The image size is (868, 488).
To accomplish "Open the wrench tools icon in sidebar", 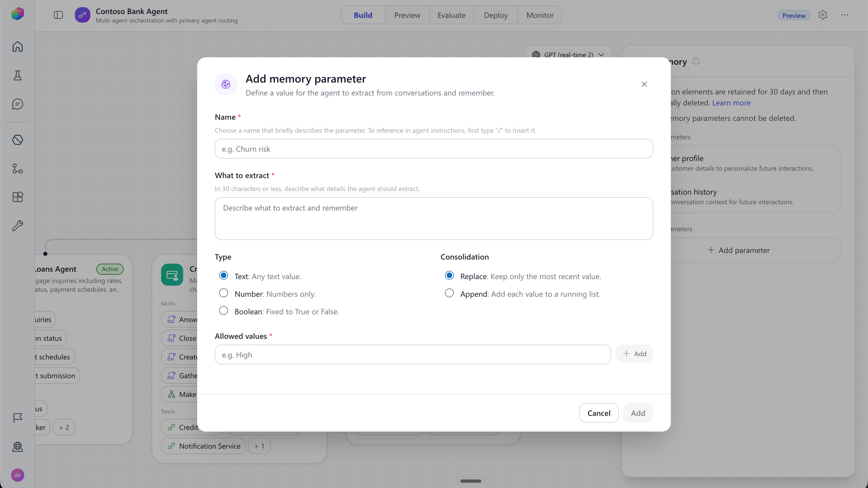I will click(x=17, y=226).
